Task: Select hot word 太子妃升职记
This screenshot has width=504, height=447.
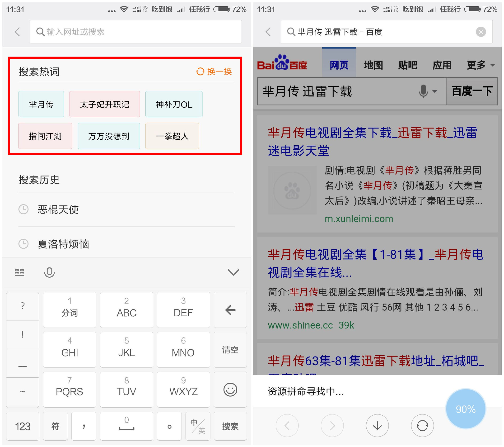Action: coord(105,104)
